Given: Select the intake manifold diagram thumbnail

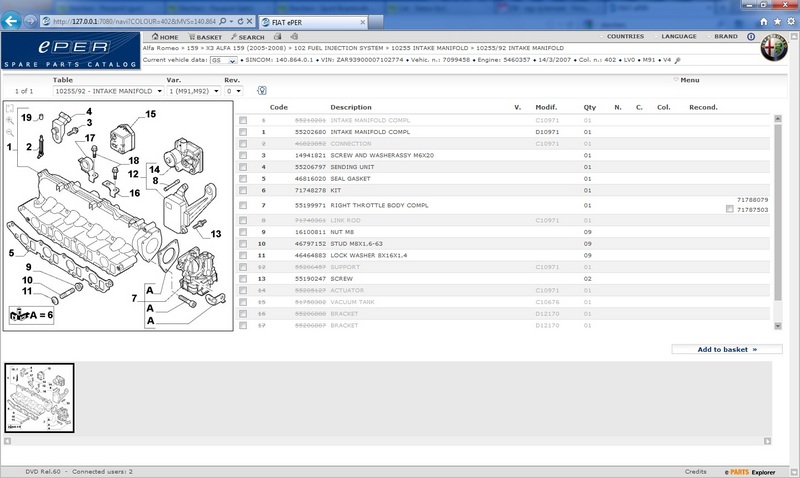Looking at the screenshot, I should pyautogui.click(x=39, y=397).
